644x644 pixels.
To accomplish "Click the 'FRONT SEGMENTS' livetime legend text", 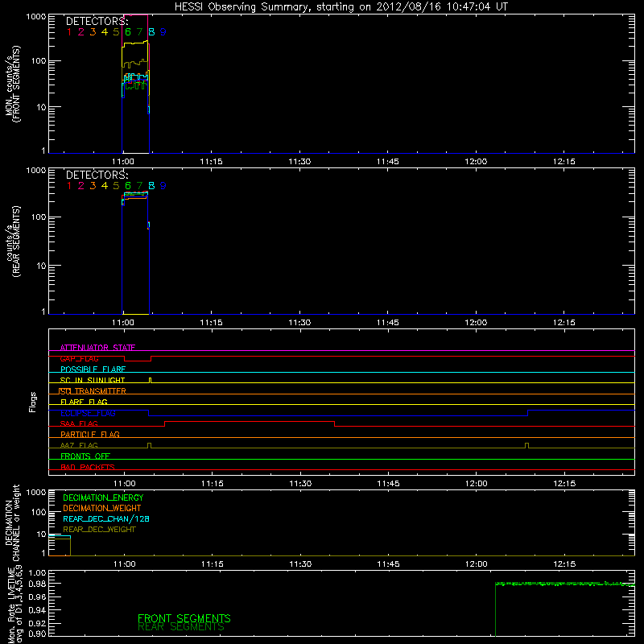I will point(184,618).
